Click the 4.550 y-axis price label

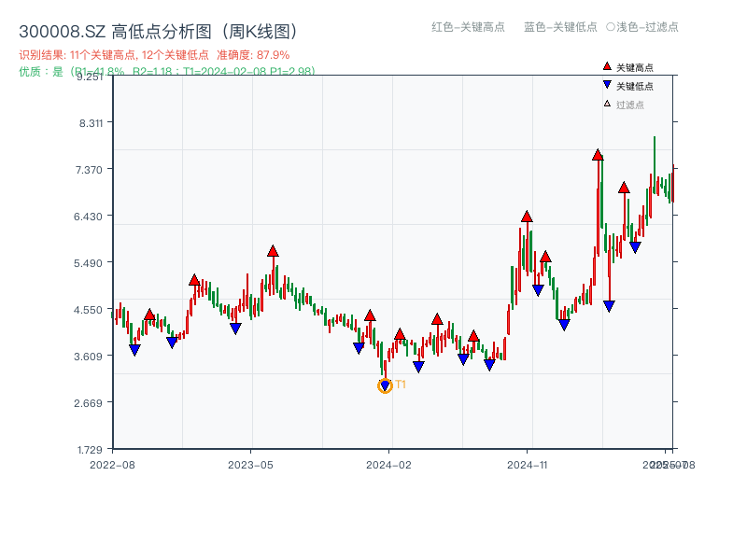pyautogui.click(x=88, y=310)
